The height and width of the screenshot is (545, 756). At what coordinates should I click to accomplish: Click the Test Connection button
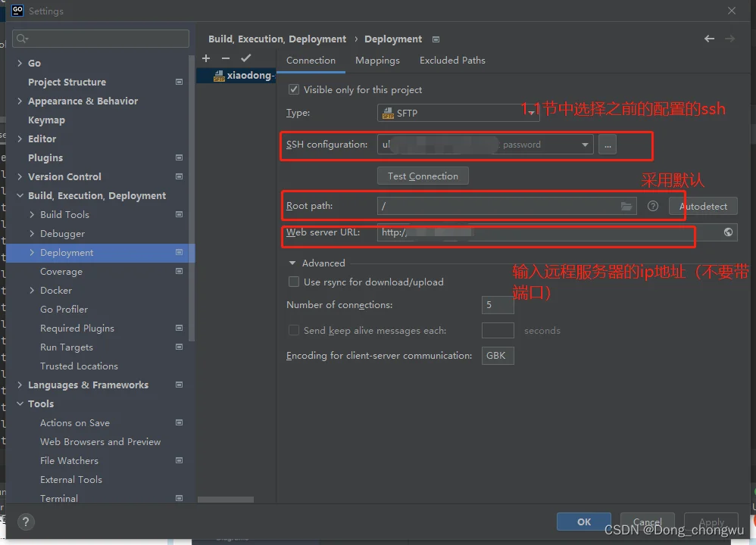tap(423, 176)
